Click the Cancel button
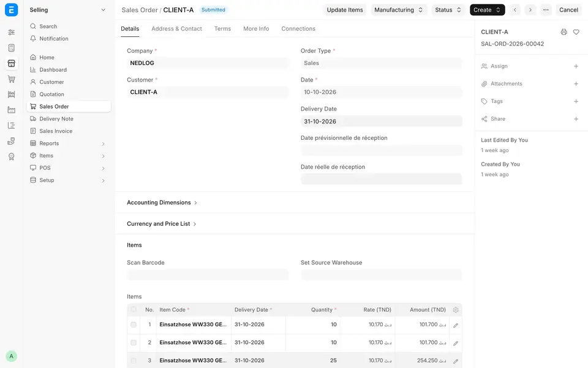This screenshot has height=368, width=588. pos(568,10)
